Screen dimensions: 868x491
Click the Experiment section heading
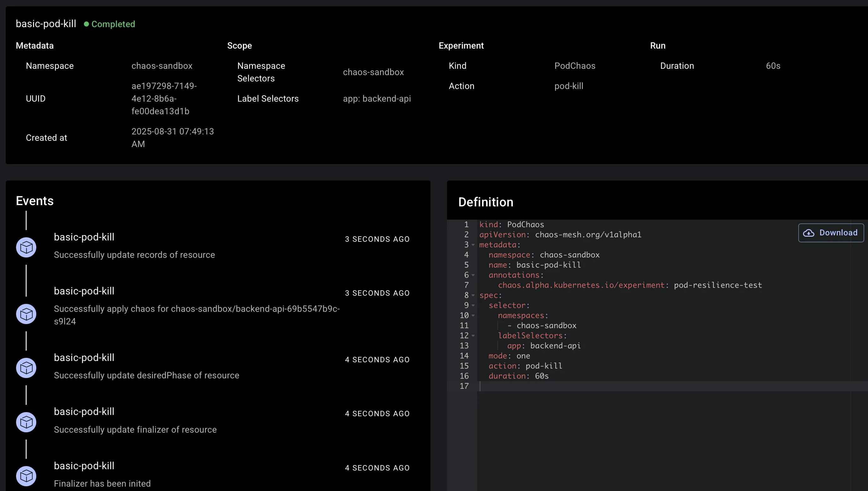click(461, 45)
